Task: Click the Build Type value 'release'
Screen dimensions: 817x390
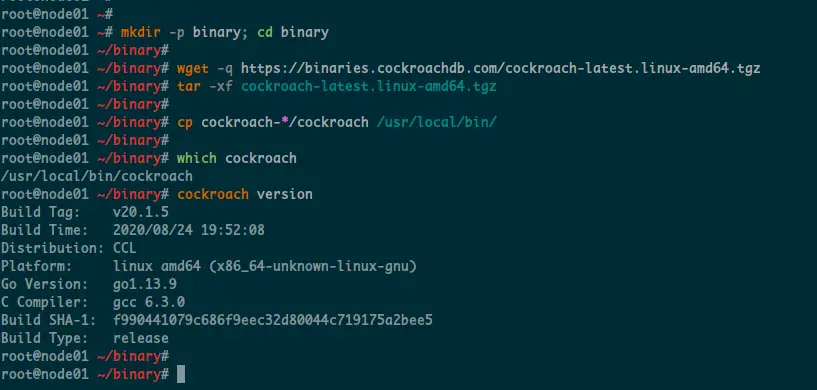Action: 141,338
